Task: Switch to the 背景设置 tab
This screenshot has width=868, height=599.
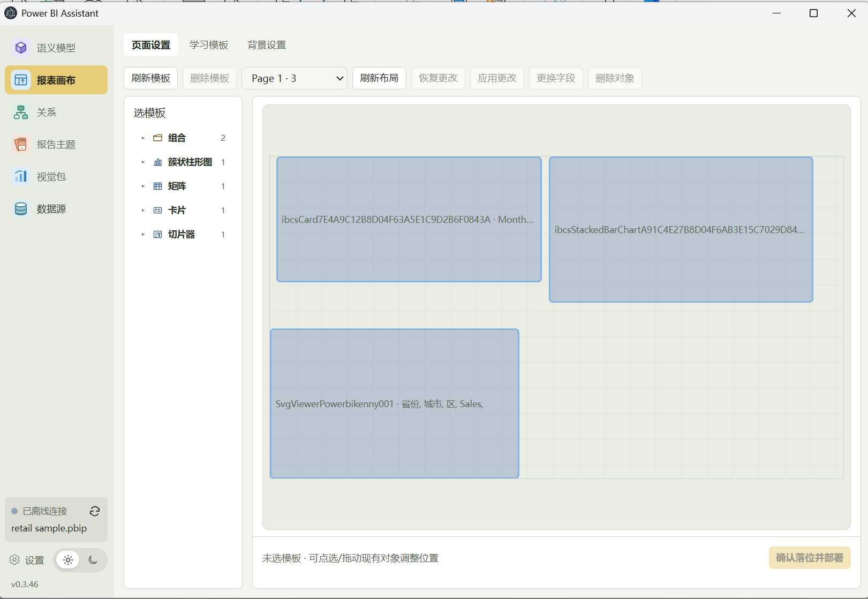Action: (267, 45)
